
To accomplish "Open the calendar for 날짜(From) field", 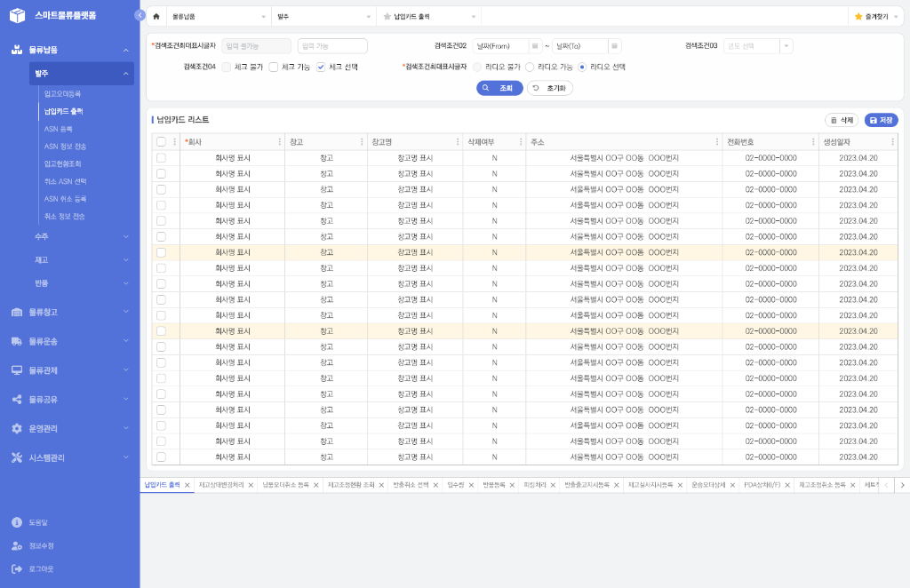I will (534, 46).
